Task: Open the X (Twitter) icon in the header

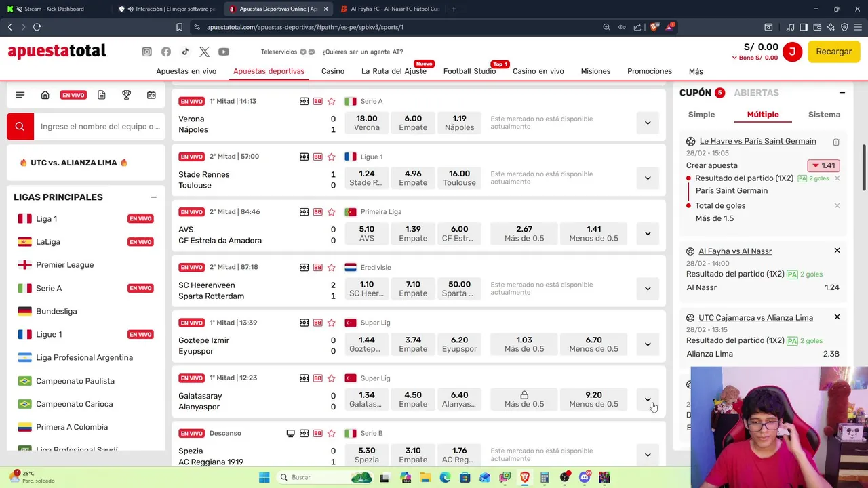Action: point(204,52)
